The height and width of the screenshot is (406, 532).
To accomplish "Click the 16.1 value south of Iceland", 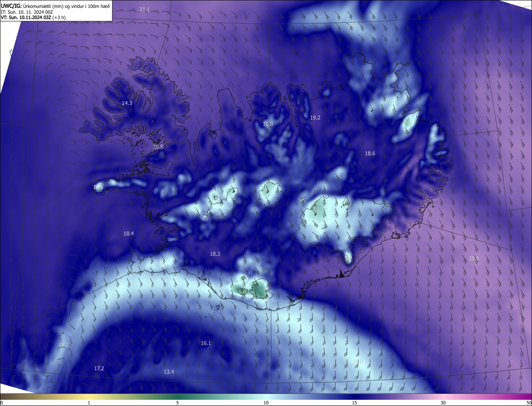I will [206, 343].
